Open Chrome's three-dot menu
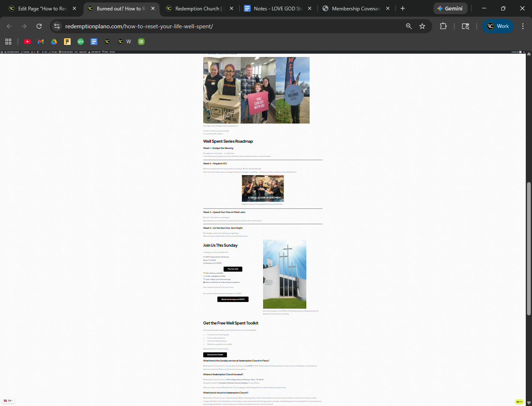 coord(522,26)
